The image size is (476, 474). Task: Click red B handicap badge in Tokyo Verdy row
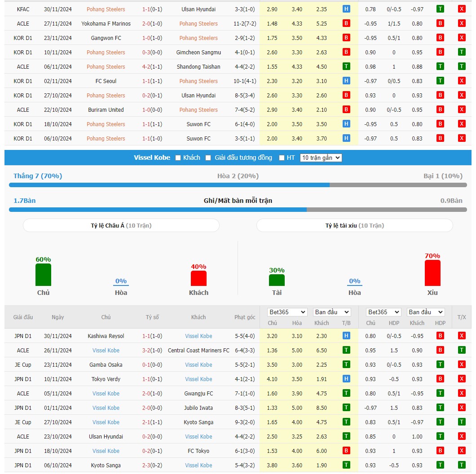pos(440,379)
